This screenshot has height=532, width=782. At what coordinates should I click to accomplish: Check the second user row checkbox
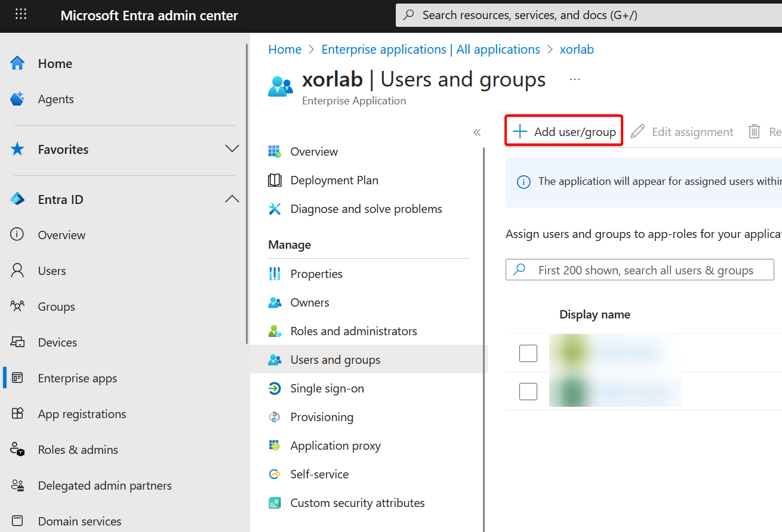click(528, 391)
